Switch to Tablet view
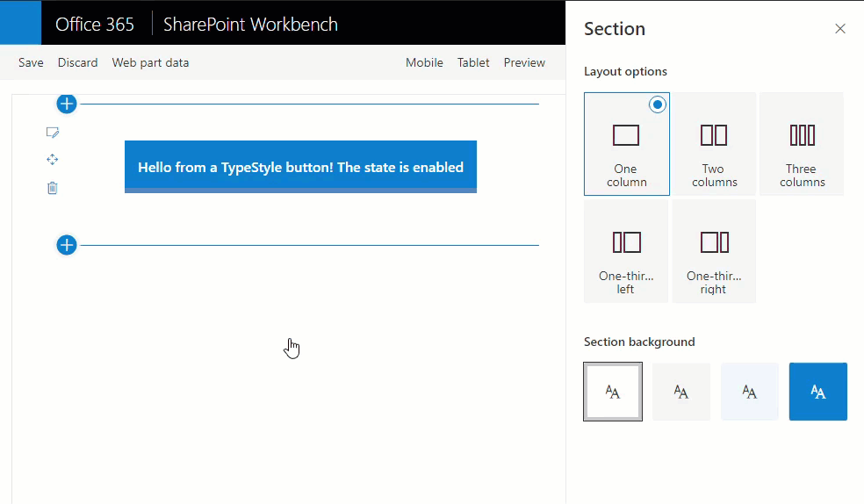864x504 pixels. (473, 62)
